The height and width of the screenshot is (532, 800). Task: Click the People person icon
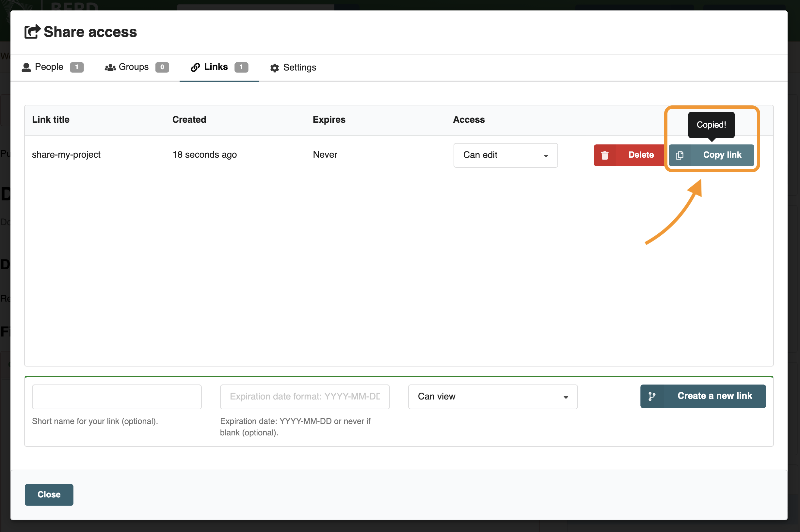pyautogui.click(x=26, y=68)
